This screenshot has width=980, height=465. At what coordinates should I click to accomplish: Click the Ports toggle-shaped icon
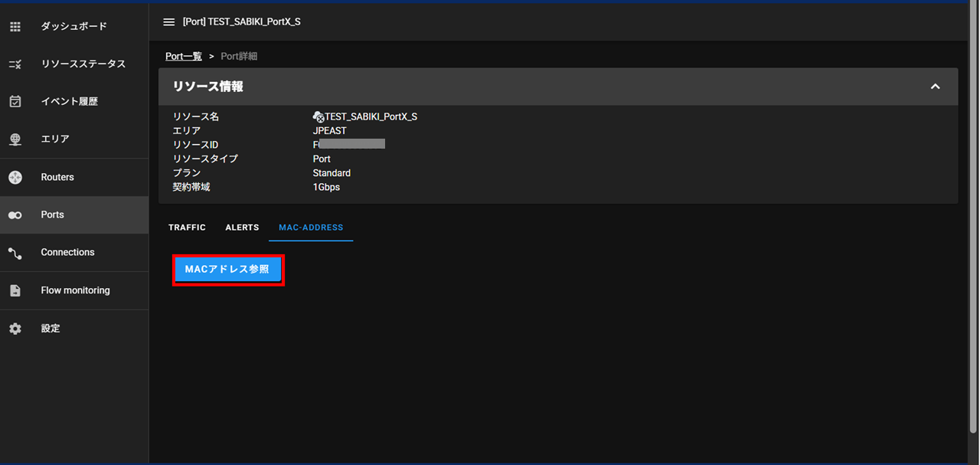pyautogui.click(x=15, y=215)
